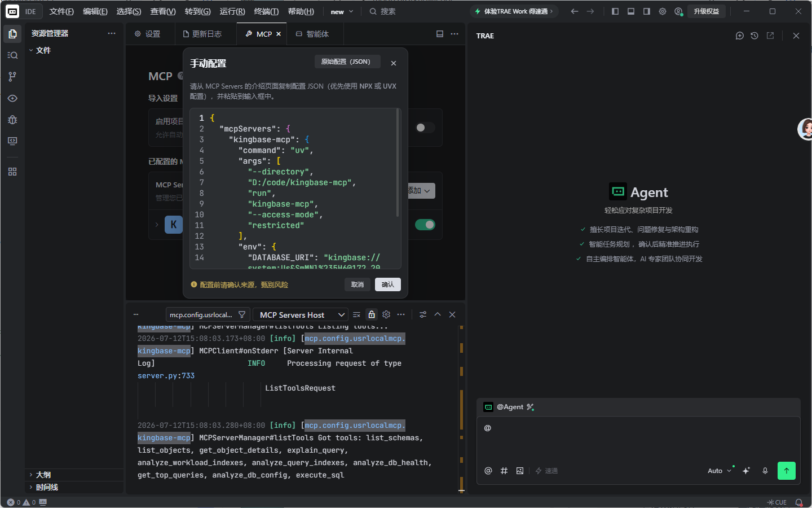Insert an @ mention in chat input toolbar

coord(488,471)
